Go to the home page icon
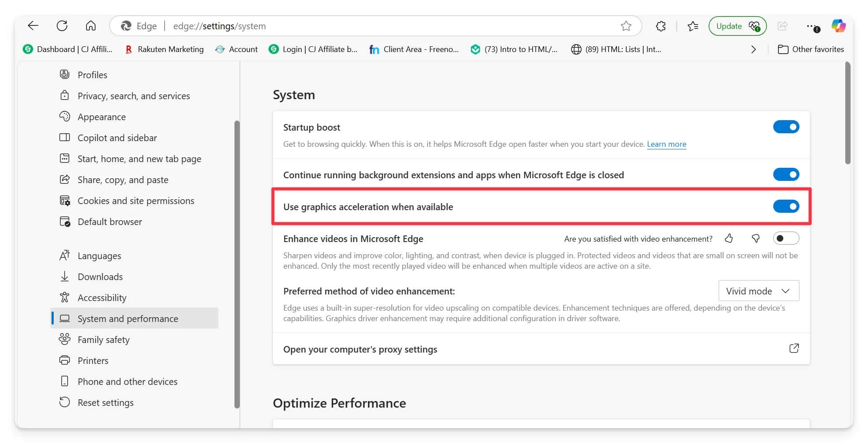 click(x=90, y=26)
